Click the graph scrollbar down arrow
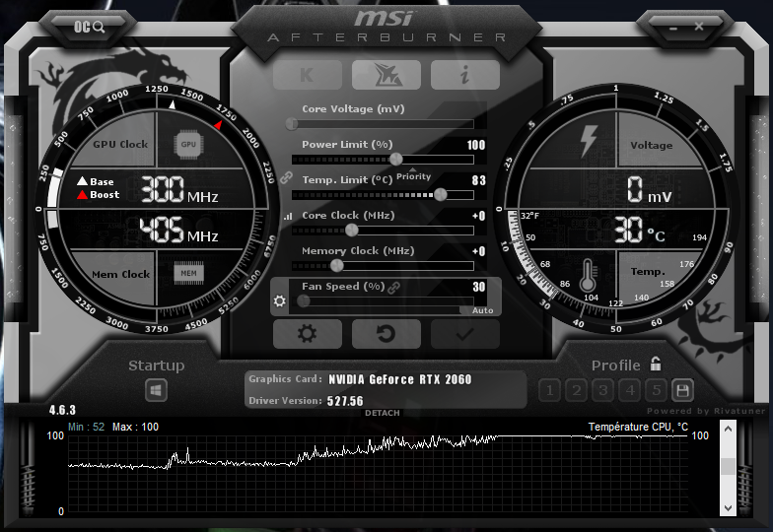Image resolution: width=773 pixels, height=532 pixels. (x=728, y=508)
